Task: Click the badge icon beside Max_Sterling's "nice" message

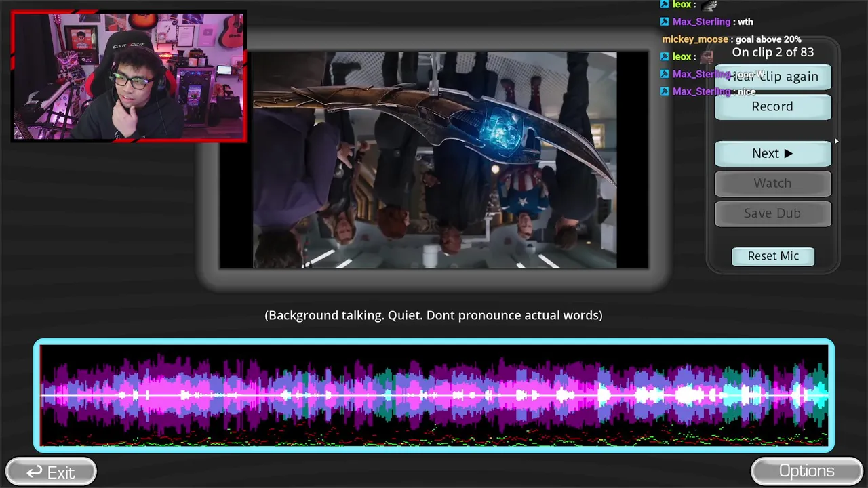Action: click(x=665, y=91)
